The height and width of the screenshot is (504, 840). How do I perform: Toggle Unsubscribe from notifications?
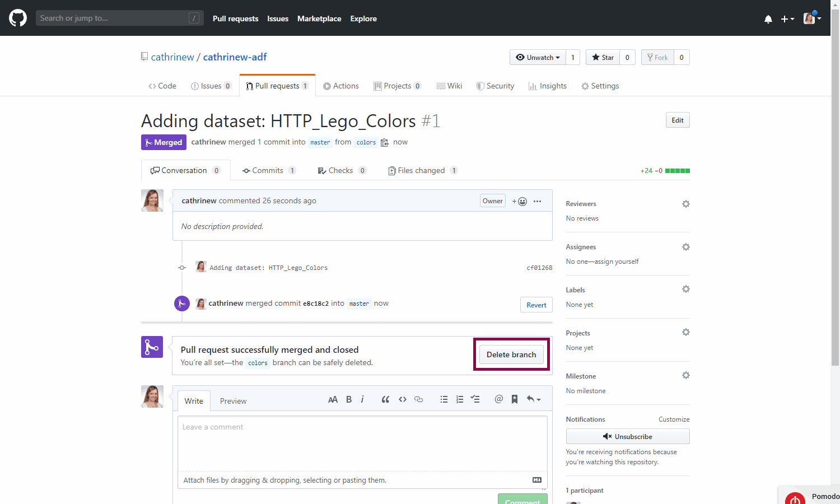pos(627,436)
